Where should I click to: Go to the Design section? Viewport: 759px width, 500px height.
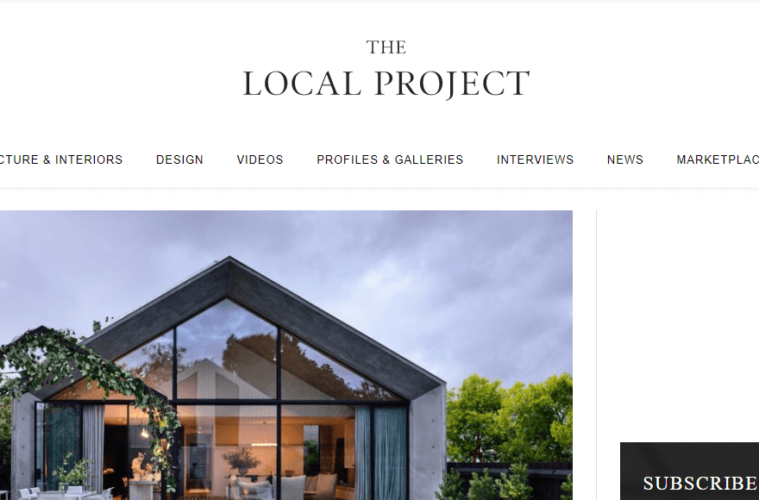[x=180, y=160]
